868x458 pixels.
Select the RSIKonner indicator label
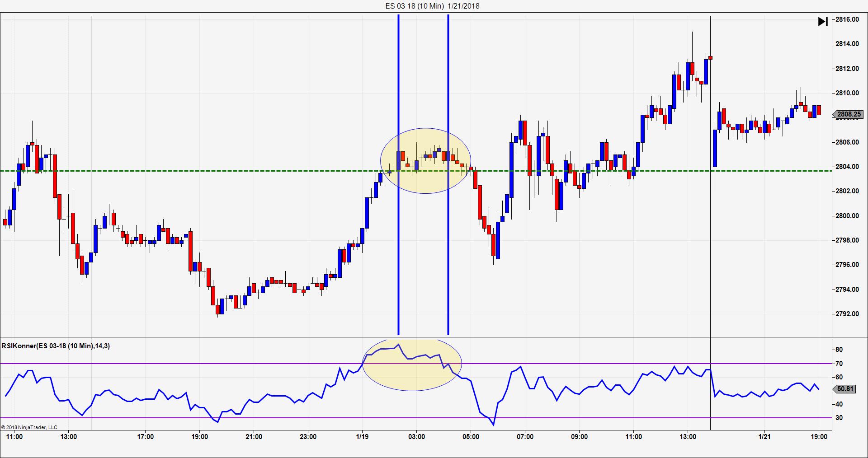pyautogui.click(x=56, y=346)
